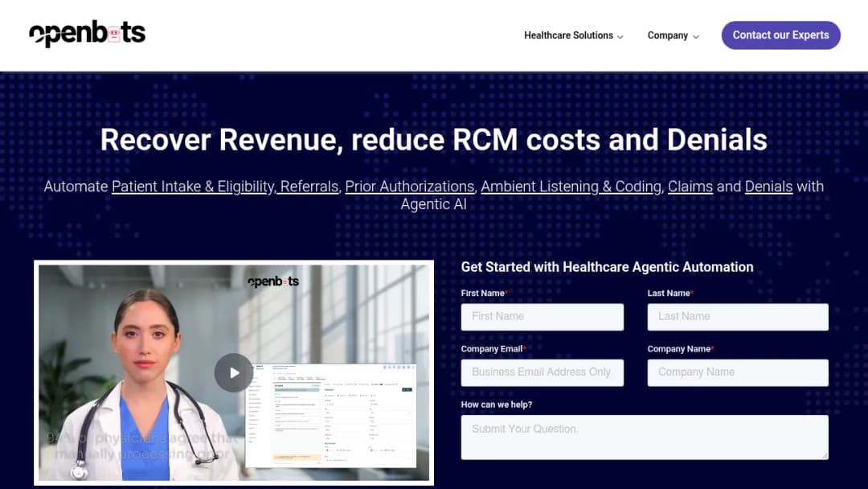
Task: Open the Ambient Listening & Coding link
Action: [x=571, y=187]
